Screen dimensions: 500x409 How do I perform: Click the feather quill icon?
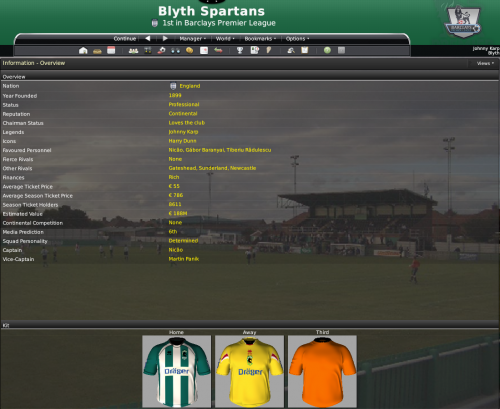click(269, 50)
